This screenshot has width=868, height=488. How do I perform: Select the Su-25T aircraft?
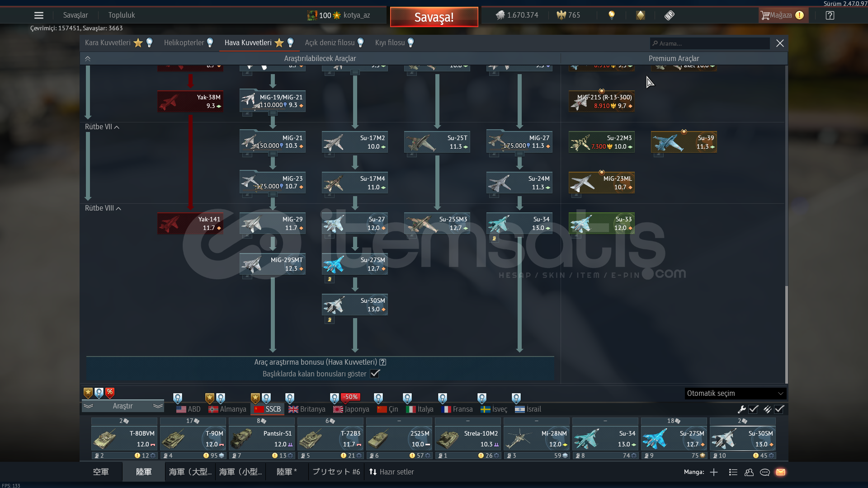pyautogui.click(x=437, y=142)
